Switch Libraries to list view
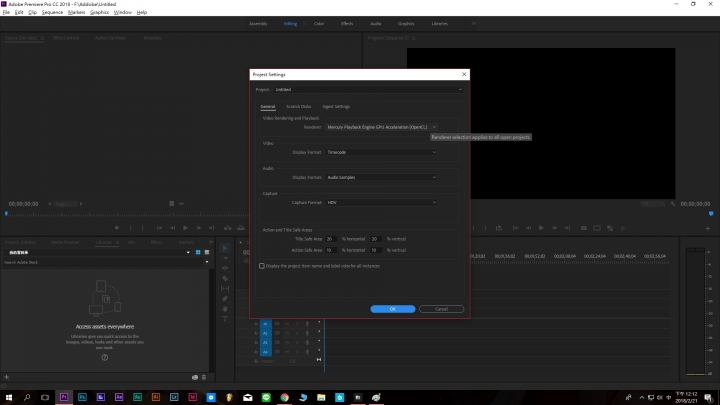The width and height of the screenshot is (720, 405). point(207,252)
